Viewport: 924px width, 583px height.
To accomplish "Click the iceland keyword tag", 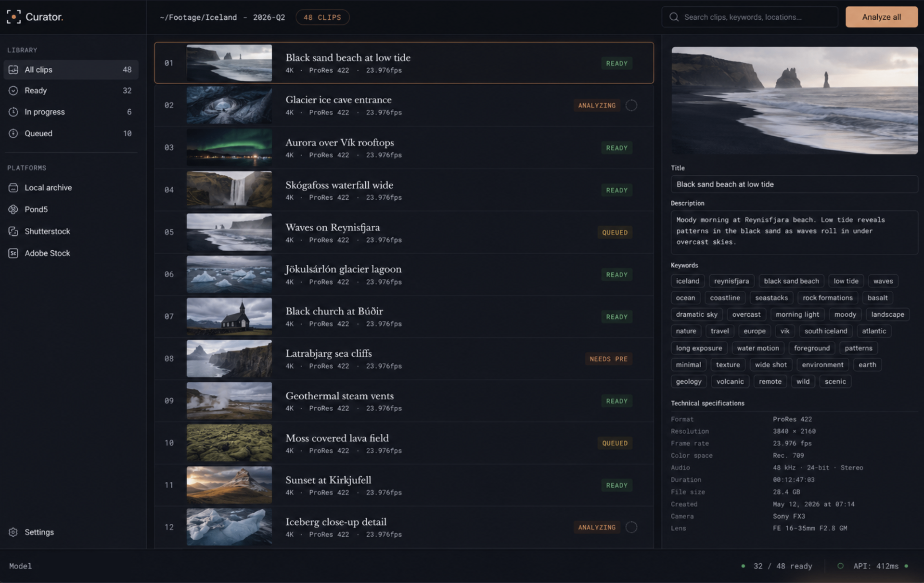I will coord(687,281).
